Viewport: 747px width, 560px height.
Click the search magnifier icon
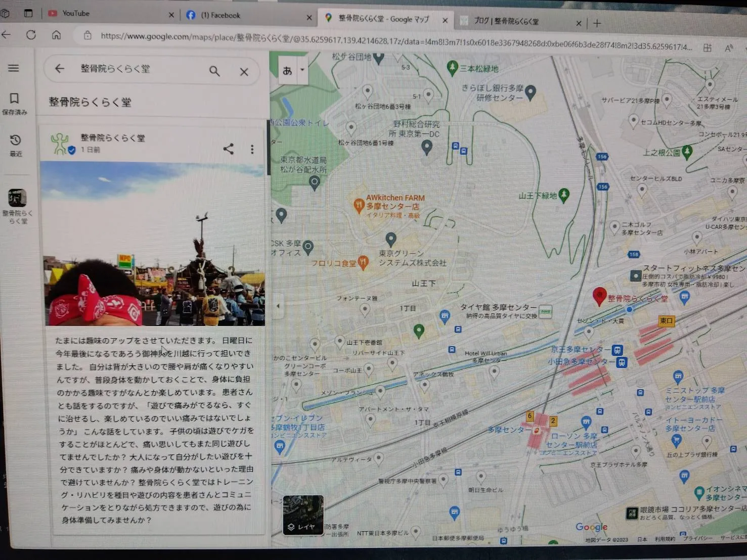pyautogui.click(x=214, y=71)
